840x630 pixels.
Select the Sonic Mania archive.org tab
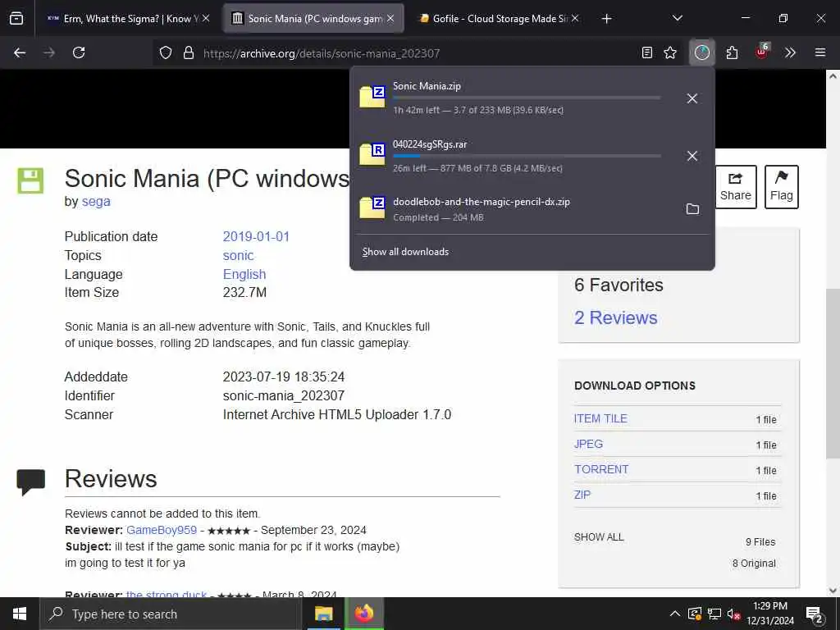(x=313, y=19)
